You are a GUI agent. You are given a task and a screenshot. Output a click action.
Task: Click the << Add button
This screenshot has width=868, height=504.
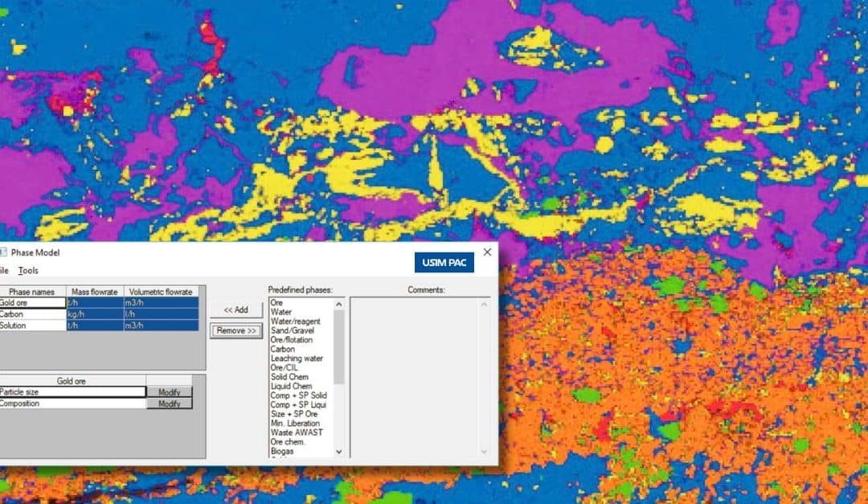tap(235, 309)
